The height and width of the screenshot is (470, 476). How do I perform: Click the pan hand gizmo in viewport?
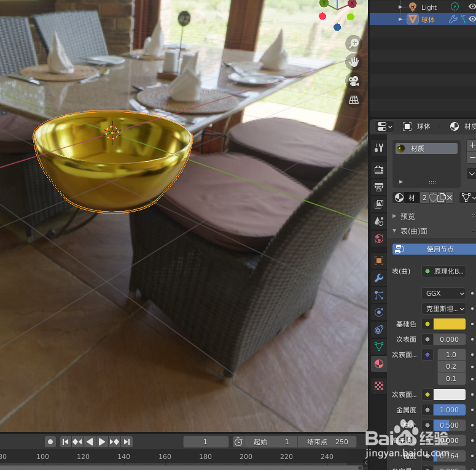coord(354,62)
